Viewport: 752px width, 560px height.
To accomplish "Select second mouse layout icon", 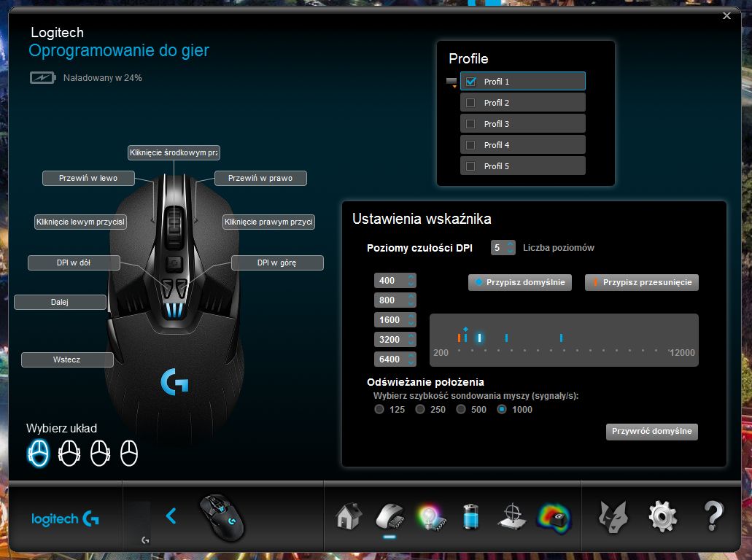I will pos(69,453).
